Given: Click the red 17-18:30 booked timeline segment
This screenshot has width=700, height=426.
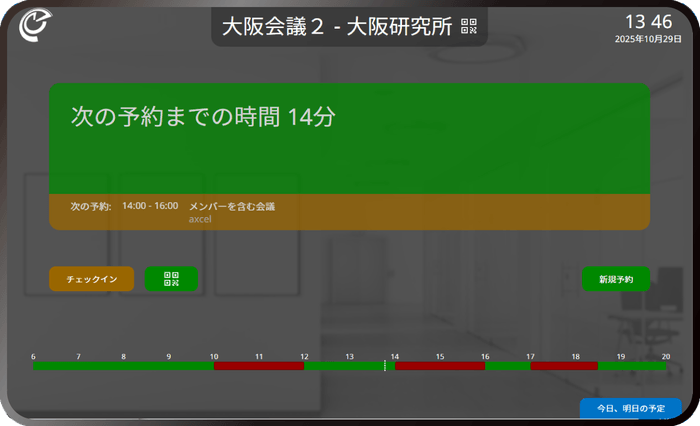Looking at the screenshot, I should click(564, 366).
